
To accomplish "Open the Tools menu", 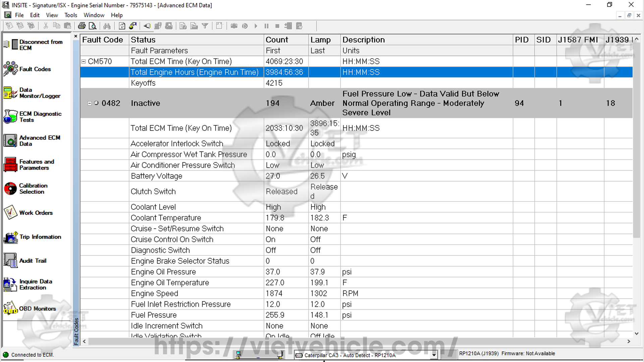I will [70, 15].
